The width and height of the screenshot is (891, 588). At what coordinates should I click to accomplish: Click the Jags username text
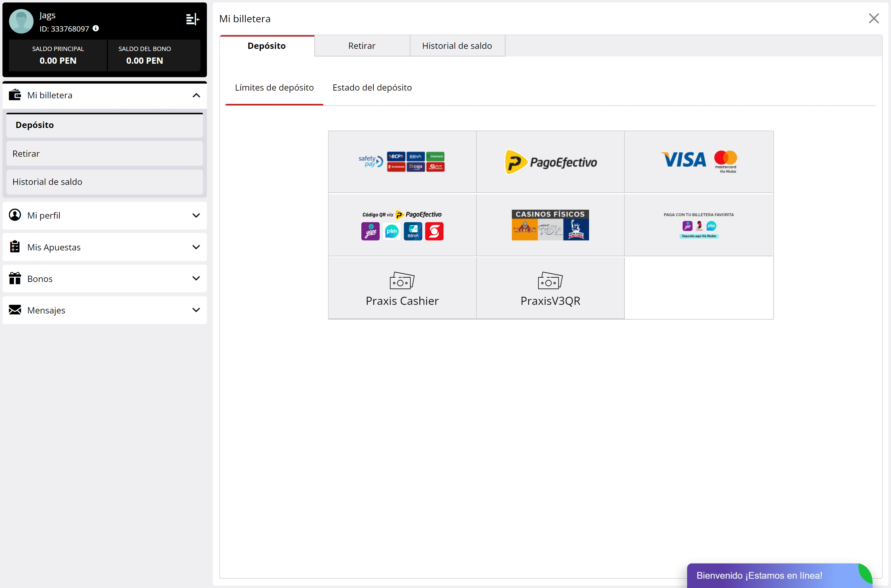tap(48, 15)
